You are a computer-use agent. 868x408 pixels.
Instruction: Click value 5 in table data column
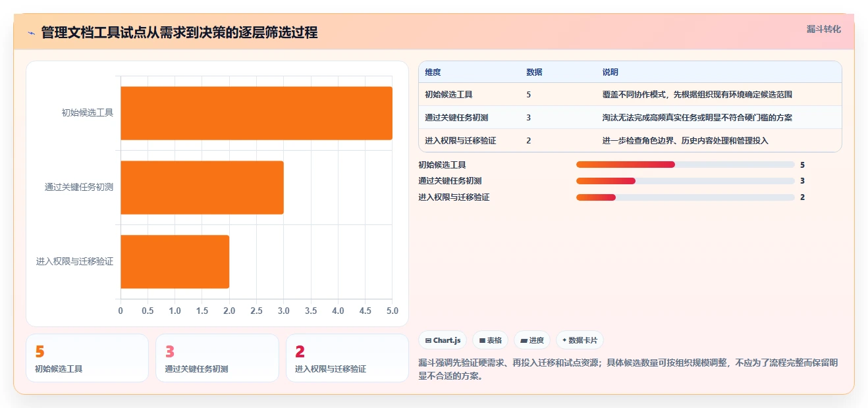point(529,95)
